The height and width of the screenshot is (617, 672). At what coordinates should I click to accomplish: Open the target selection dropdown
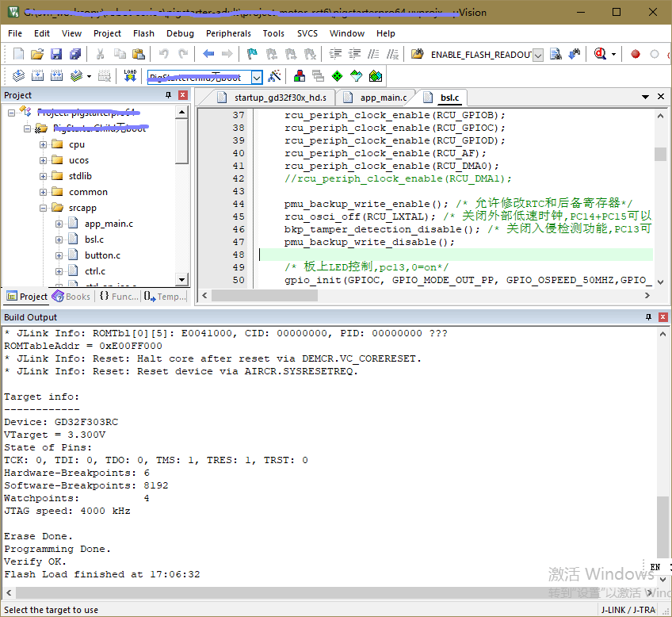pyautogui.click(x=257, y=77)
